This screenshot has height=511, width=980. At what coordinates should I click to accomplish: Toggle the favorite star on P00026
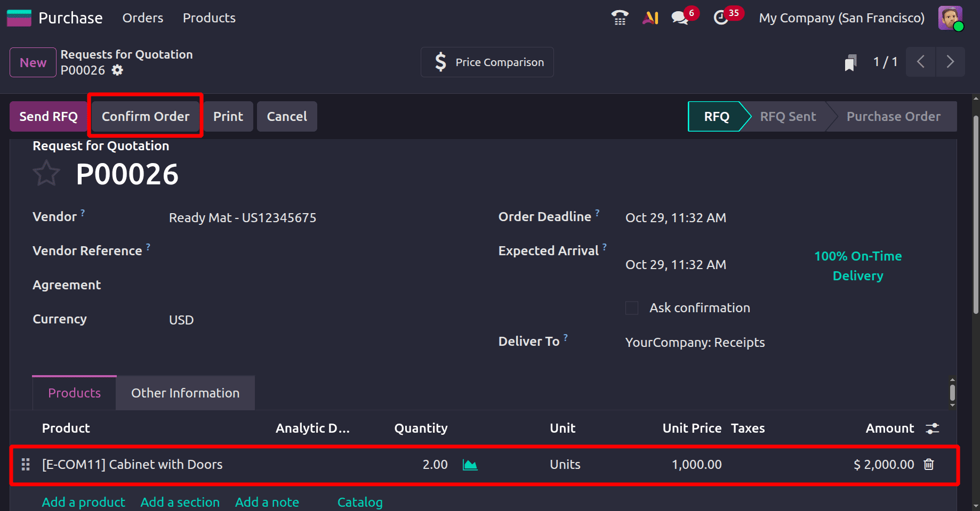click(46, 173)
